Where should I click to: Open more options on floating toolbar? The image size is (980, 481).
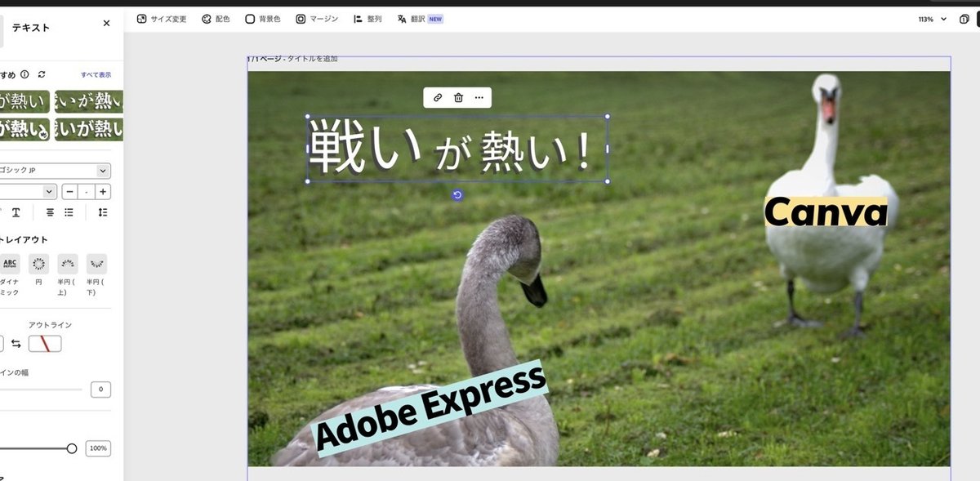pos(479,98)
